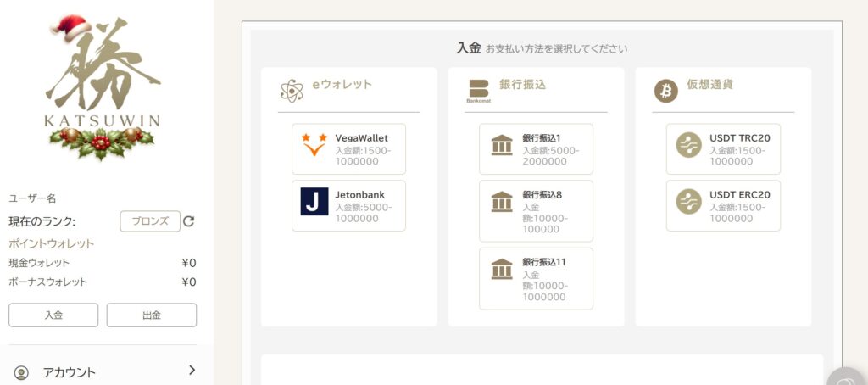Click the お支払い方法を選択してください text
Screen dimensions: 868x385
557,48
